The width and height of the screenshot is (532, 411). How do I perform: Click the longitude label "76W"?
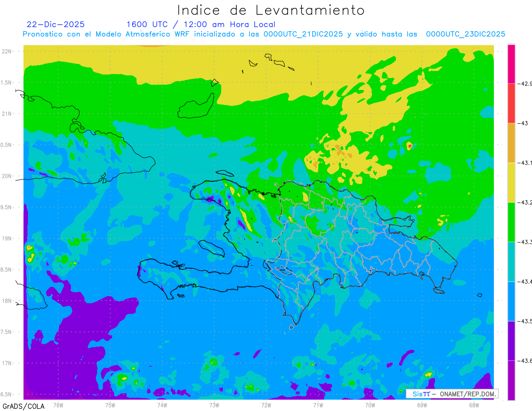(58, 405)
